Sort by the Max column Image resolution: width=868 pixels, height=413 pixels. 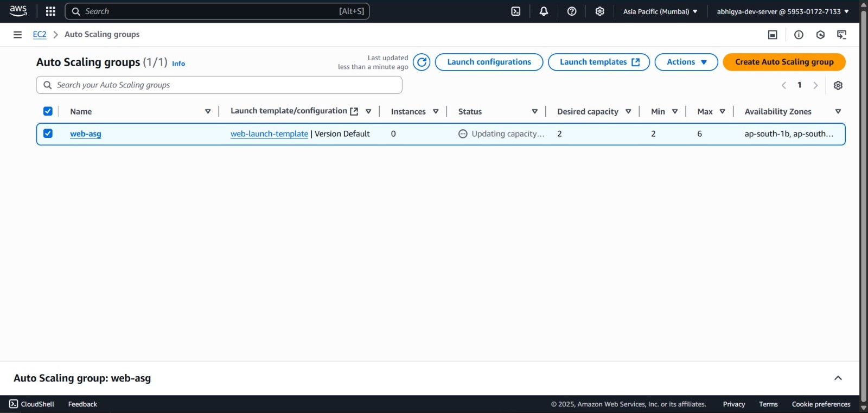point(723,111)
